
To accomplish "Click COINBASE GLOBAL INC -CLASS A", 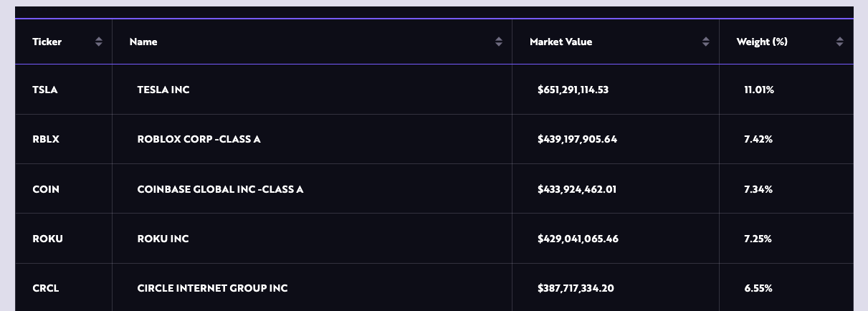I will tap(220, 189).
